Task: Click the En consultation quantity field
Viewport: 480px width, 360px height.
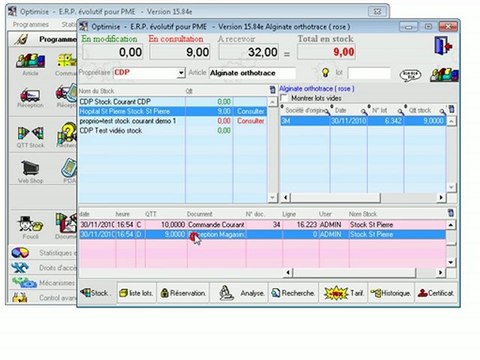Action: (x=180, y=52)
